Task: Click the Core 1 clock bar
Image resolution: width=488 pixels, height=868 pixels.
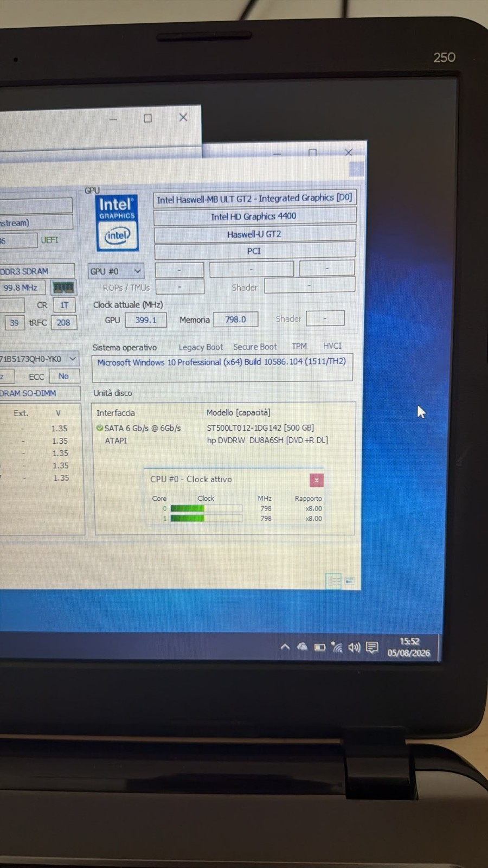Action: (206, 518)
